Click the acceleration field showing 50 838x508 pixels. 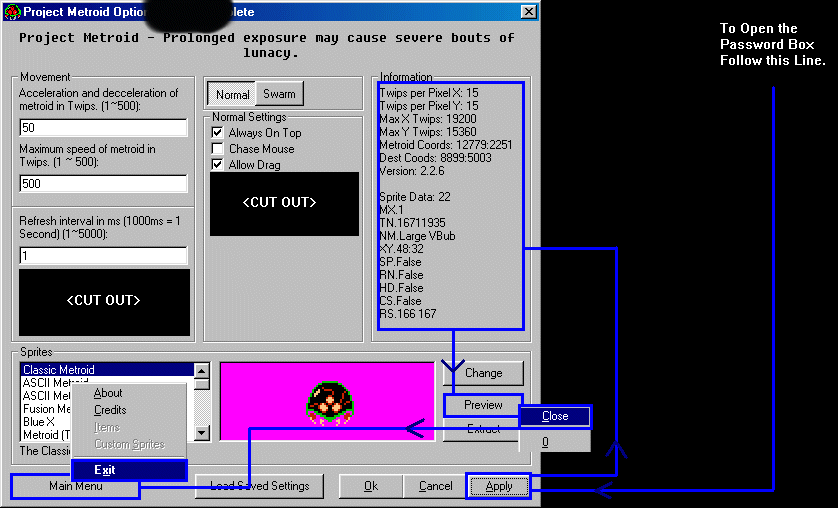coord(103,127)
